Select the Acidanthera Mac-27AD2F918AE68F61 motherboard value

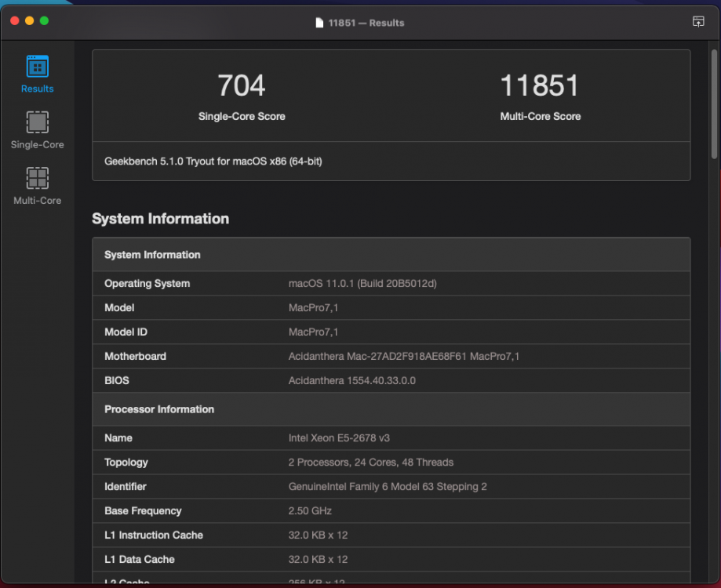[x=404, y=357]
